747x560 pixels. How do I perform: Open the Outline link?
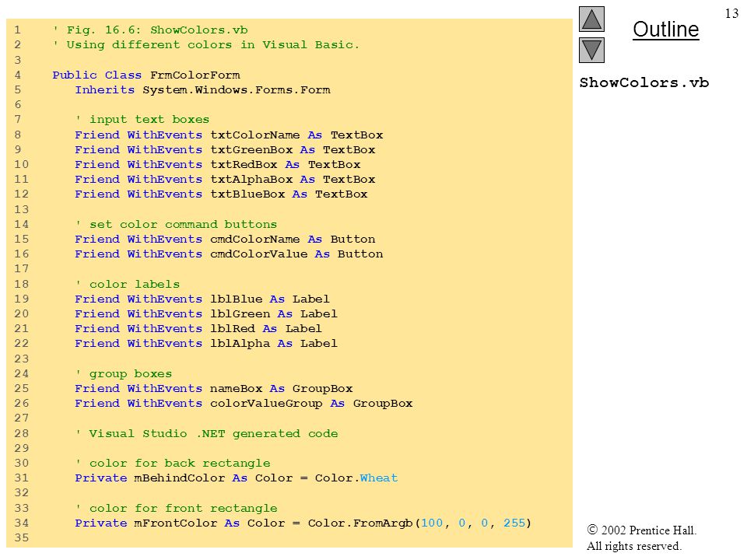[x=665, y=30]
